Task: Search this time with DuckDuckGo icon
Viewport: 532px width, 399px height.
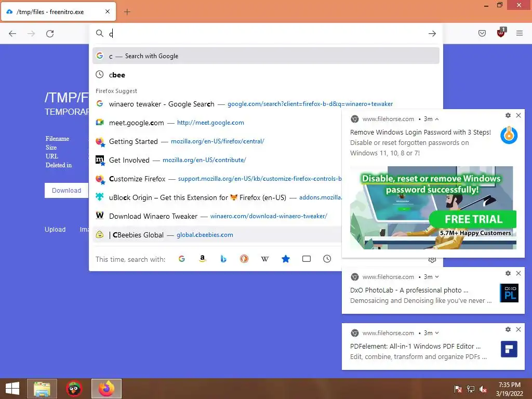Action: click(x=244, y=259)
